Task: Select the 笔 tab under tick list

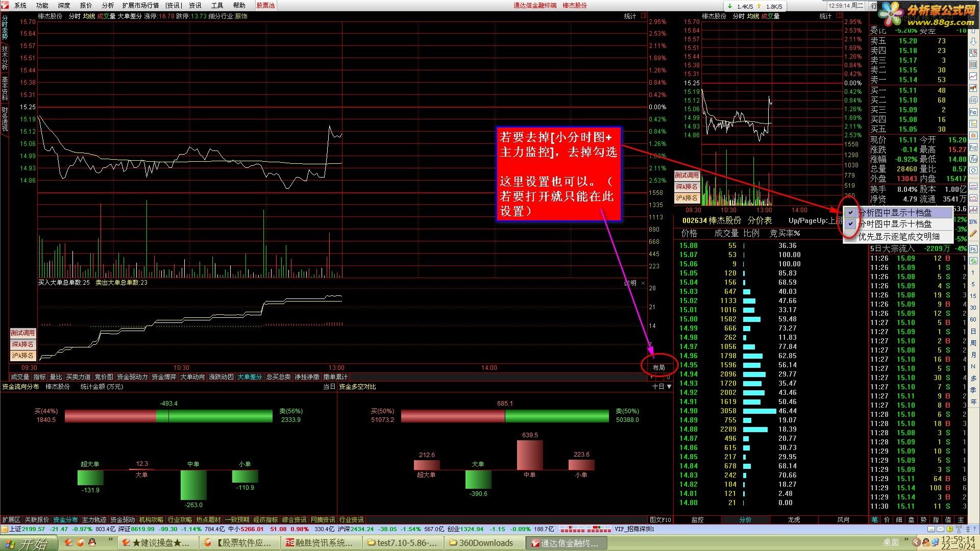Action: tap(874, 520)
